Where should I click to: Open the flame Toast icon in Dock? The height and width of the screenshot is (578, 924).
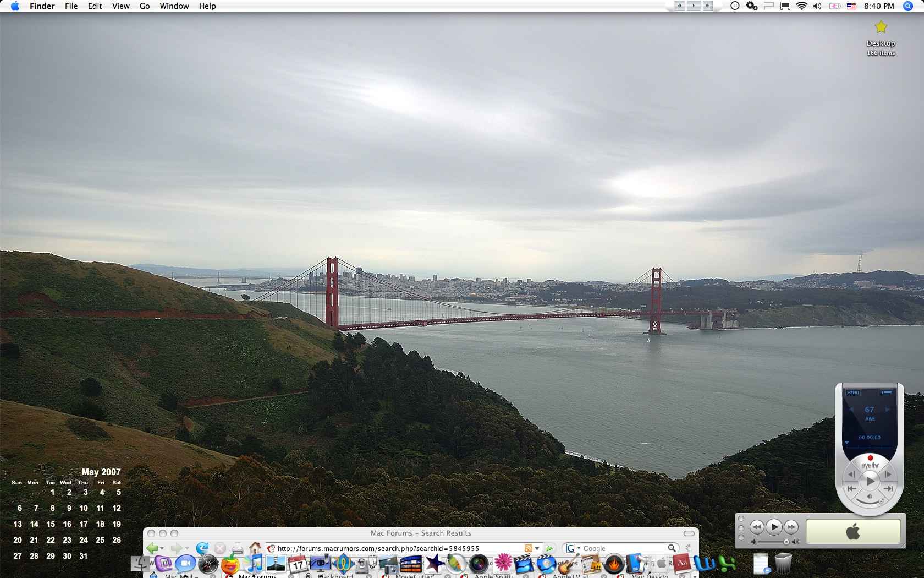614,564
